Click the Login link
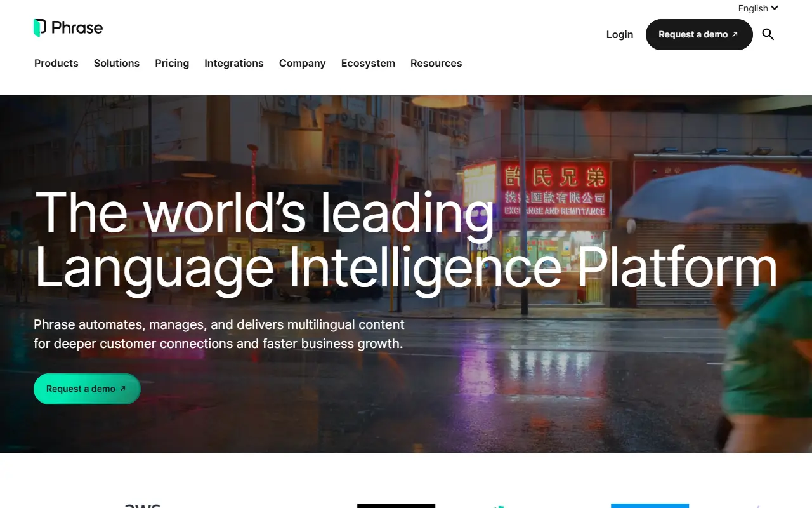Screen dimensions: 812x508 click(x=620, y=34)
